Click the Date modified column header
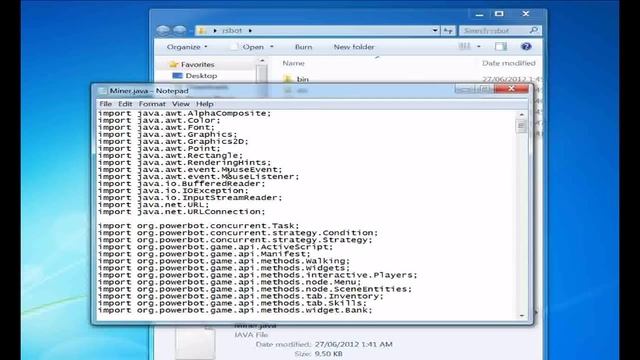The image size is (640, 360). click(x=509, y=63)
